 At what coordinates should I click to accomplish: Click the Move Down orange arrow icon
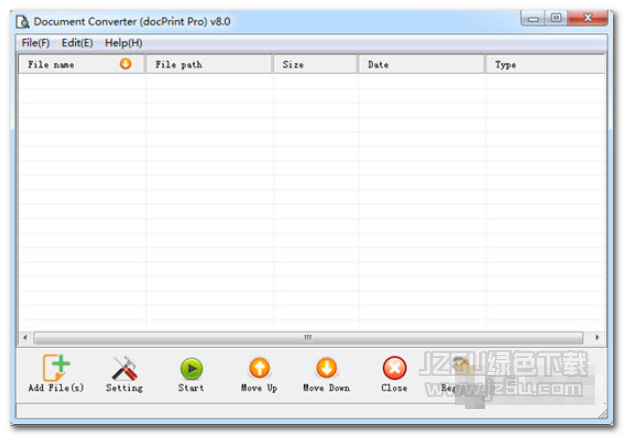[x=327, y=368]
